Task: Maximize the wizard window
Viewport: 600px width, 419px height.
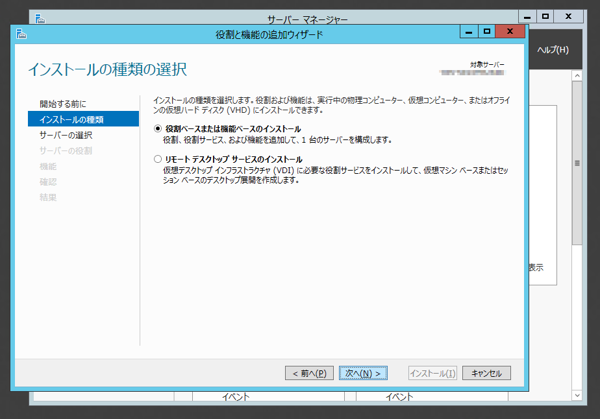Action: click(x=487, y=31)
